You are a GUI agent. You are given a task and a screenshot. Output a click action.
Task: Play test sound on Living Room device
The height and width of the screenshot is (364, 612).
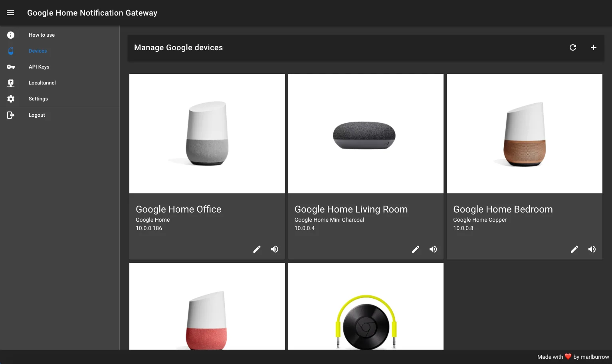(433, 249)
